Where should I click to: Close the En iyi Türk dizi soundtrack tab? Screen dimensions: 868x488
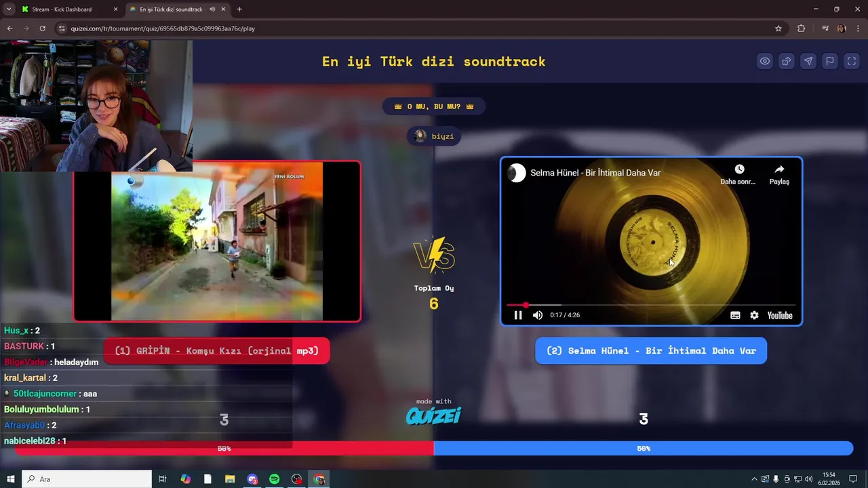pos(224,9)
